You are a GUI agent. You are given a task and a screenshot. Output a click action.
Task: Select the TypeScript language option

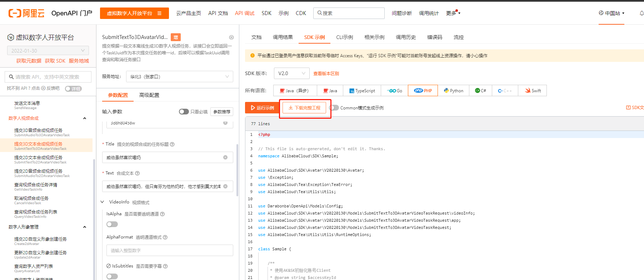[362, 90]
